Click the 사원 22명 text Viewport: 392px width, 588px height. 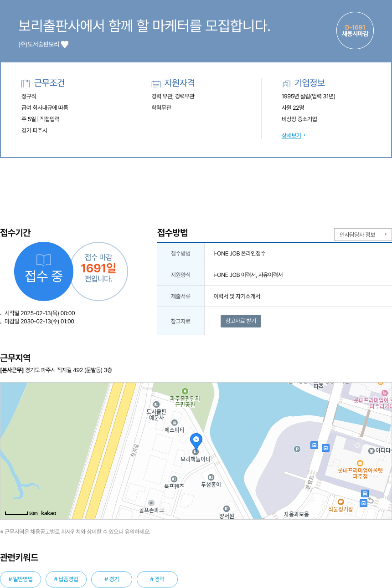tap(293, 107)
